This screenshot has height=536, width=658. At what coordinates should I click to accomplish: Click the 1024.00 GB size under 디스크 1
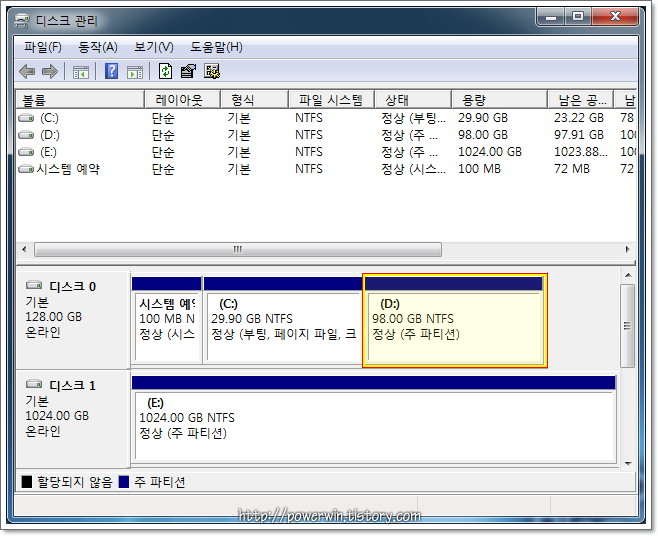point(57,416)
